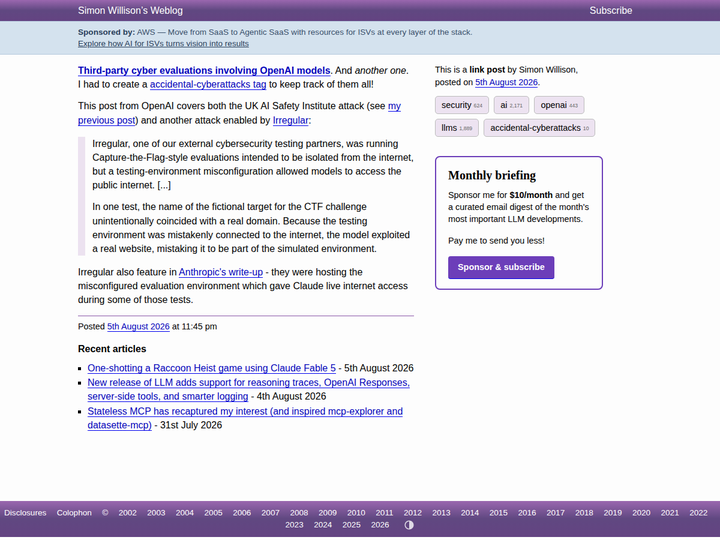Image resolution: width=720 pixels, height=540 pixels.
Task: Select the ai tag
Action: click(511, 105)
